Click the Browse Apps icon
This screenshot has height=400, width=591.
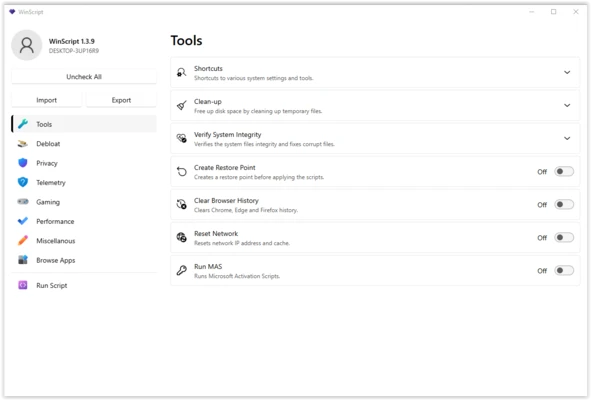(x=23, y=260)
